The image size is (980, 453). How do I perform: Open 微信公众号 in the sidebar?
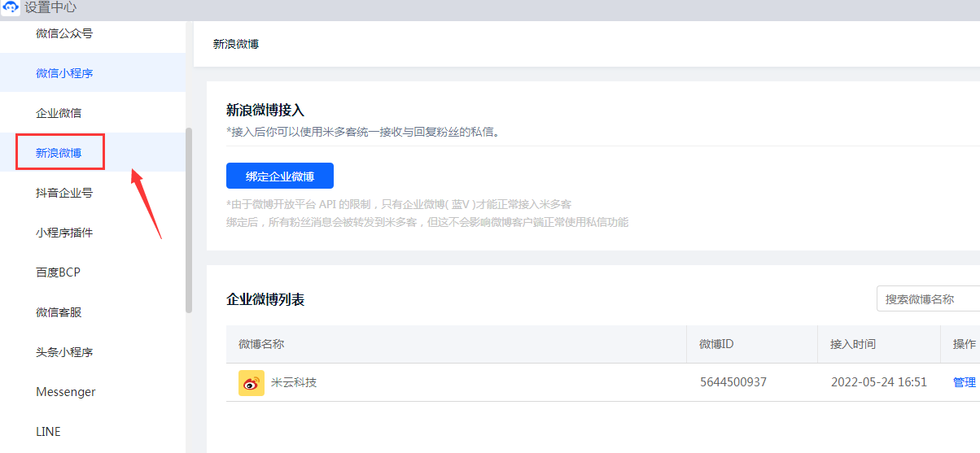coord(64,33)
